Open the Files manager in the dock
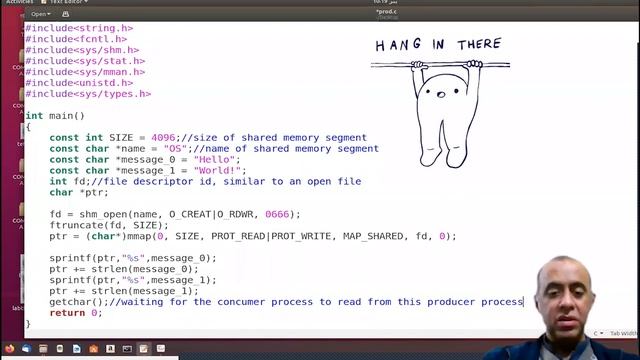 [x=43, y=349]
